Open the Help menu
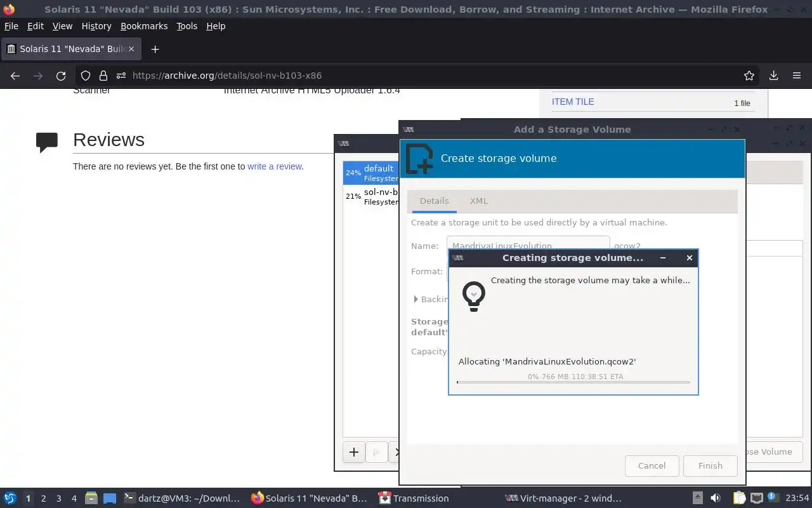 tap(216, 26)
